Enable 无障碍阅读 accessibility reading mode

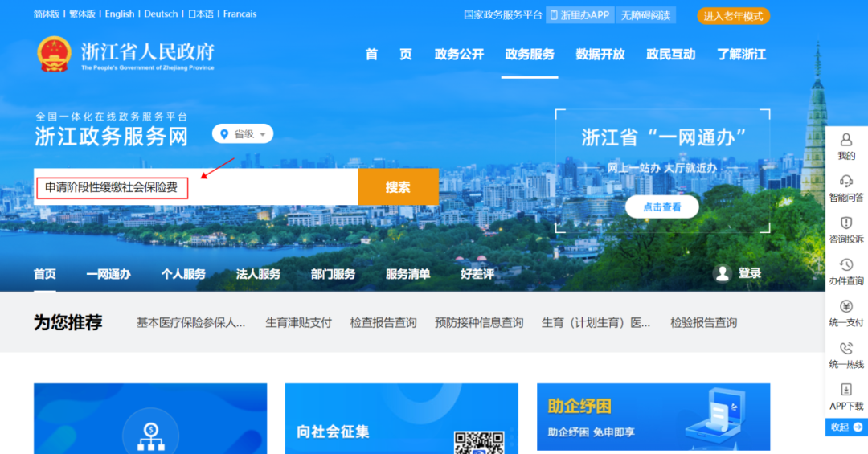(x=645, y=15)
